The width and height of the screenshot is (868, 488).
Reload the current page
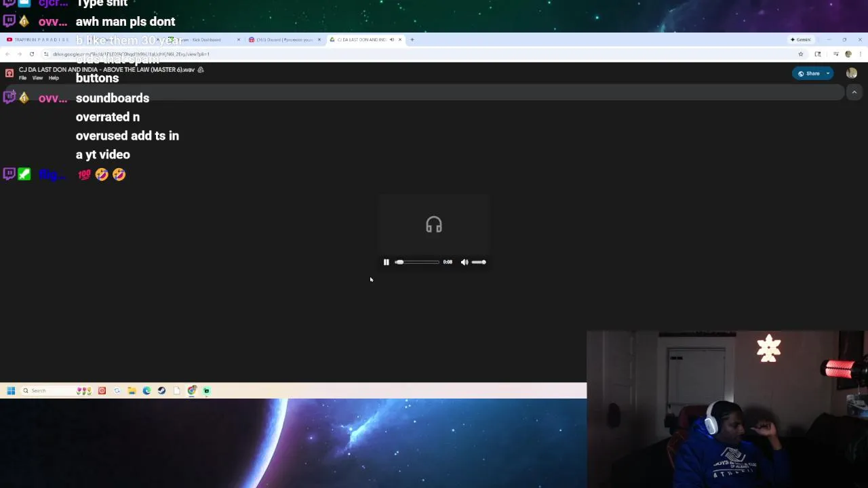(x=32, y=54)
